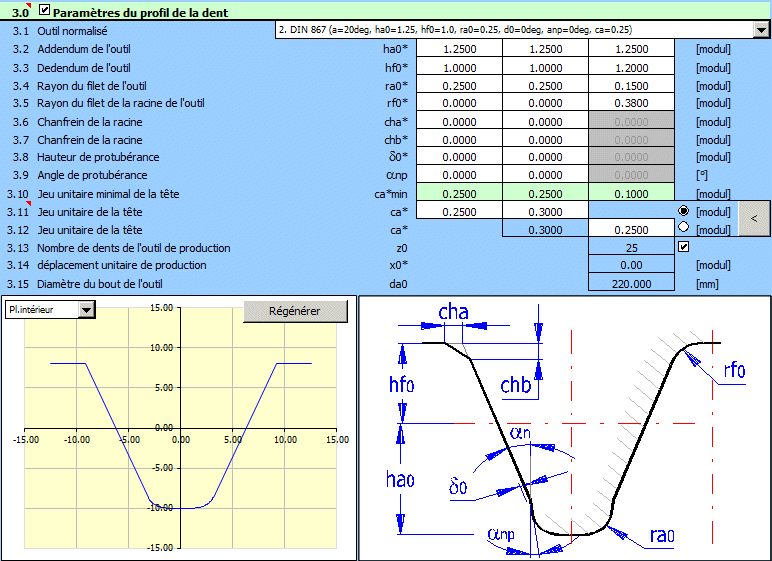Click the label 'Dedendum de l'outil'
The width and height of the screenshot is (772, 561).
pyautogui.click(x=84, y=67)
